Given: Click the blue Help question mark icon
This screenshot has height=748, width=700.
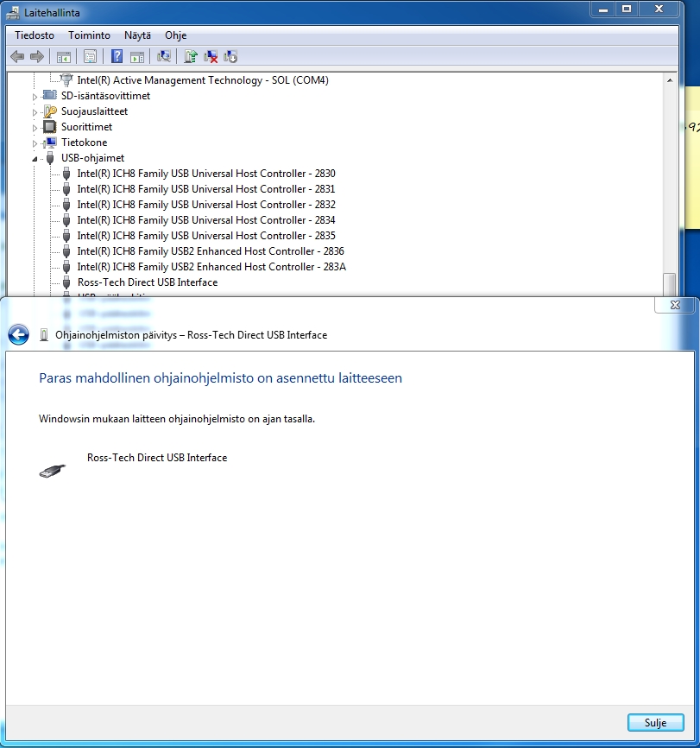Looking at the screenshot, I should 117,57.
